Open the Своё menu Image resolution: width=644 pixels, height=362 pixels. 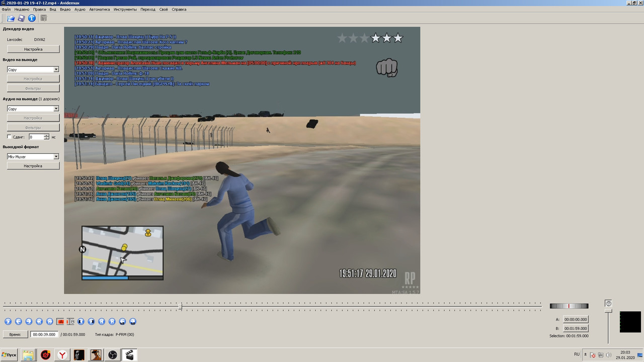(x=164, y=10)
